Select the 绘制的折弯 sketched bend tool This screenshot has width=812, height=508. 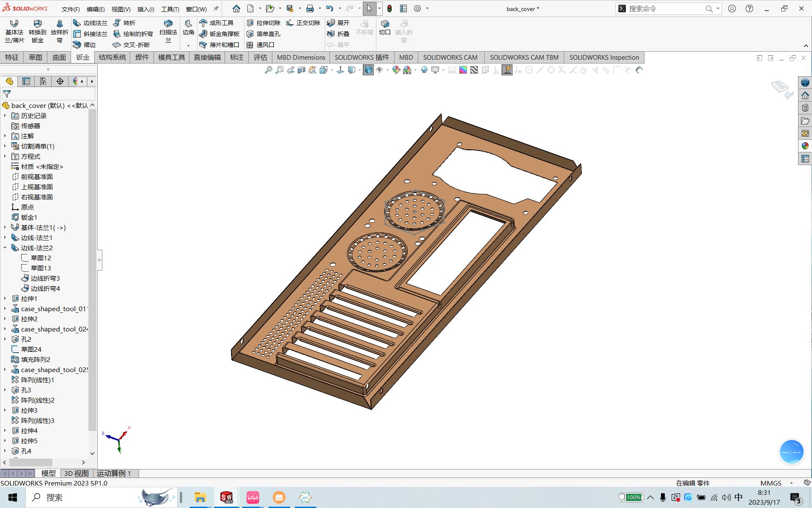pyautogui.click(x=133, y=34)
